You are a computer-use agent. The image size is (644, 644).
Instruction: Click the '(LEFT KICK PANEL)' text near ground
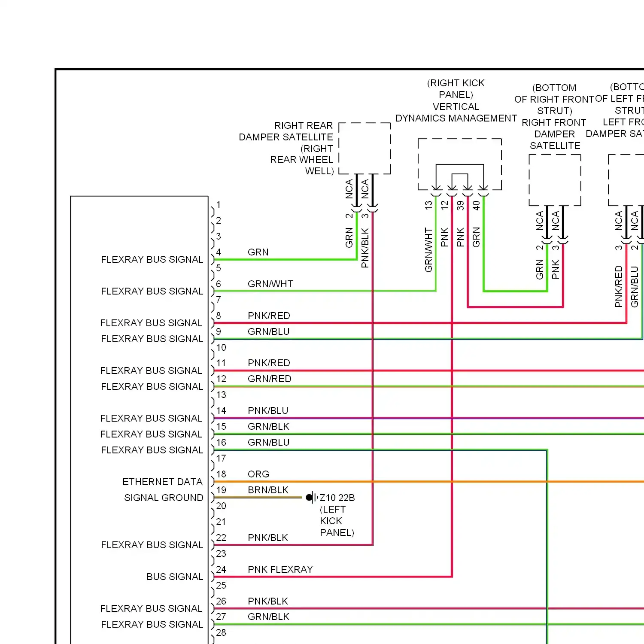coord(337,521)
